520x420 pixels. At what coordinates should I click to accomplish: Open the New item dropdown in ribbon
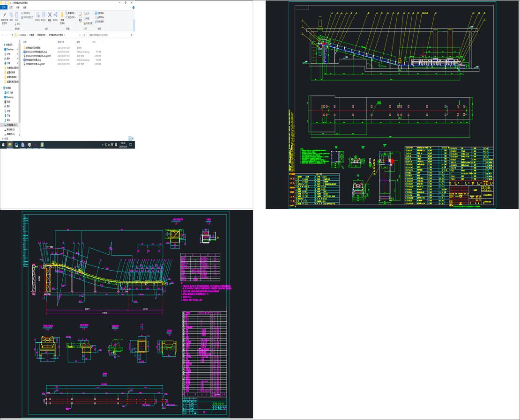(x=71, y=13)
